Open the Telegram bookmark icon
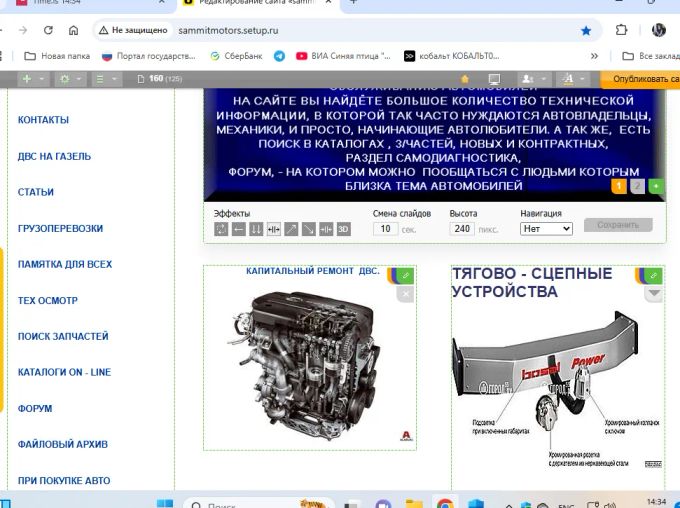The height and width of the screenshot is (508, 680). [279, 56]
